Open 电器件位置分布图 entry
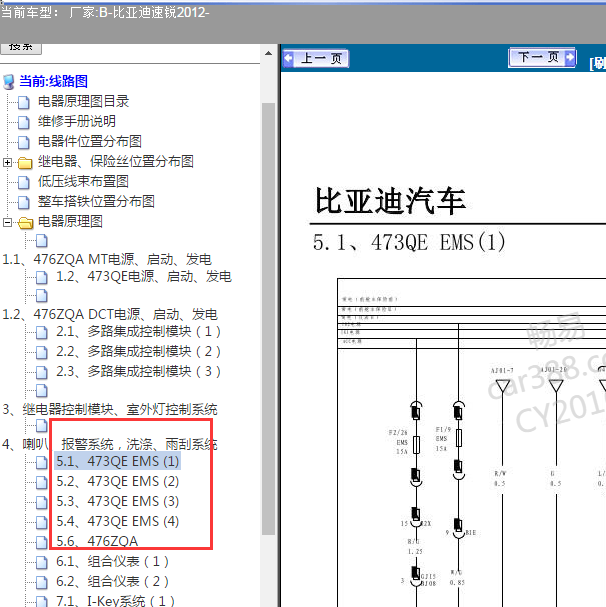 [x=89, y=141]
